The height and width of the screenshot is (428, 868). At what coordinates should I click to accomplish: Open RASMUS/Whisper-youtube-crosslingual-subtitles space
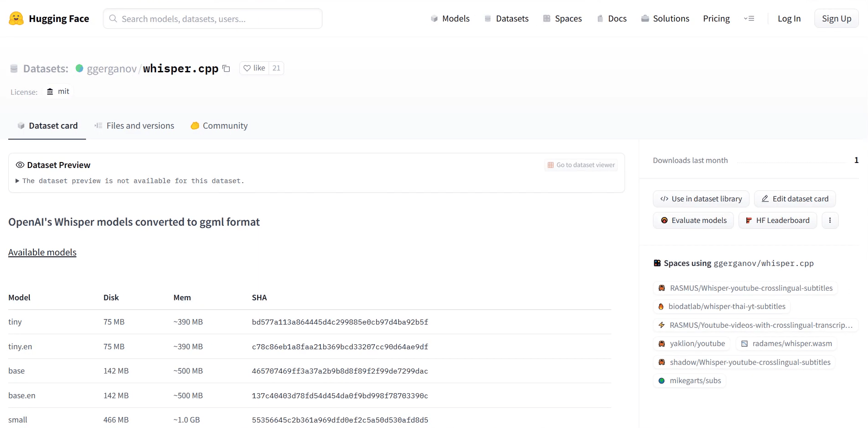[745, 288]
